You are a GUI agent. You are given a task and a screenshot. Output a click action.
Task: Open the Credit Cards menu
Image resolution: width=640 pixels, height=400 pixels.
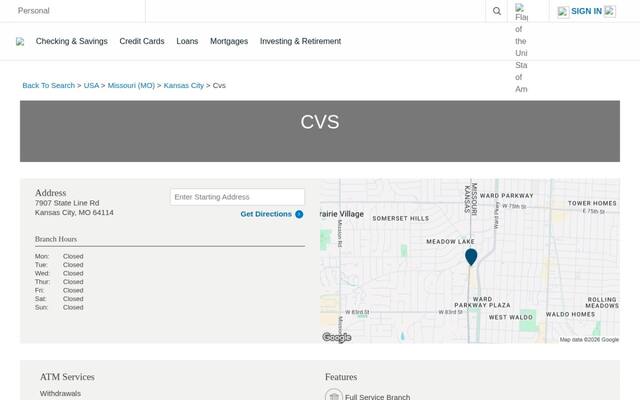tap(142, 41)
